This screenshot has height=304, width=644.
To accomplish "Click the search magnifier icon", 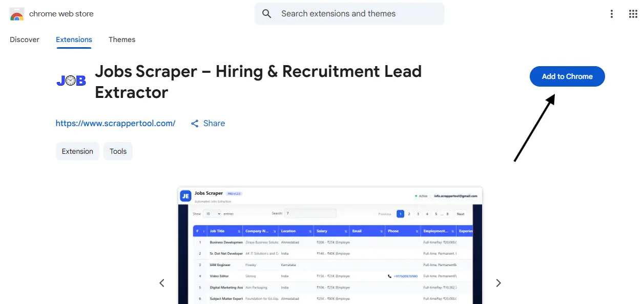I will (x=267, y=14).
